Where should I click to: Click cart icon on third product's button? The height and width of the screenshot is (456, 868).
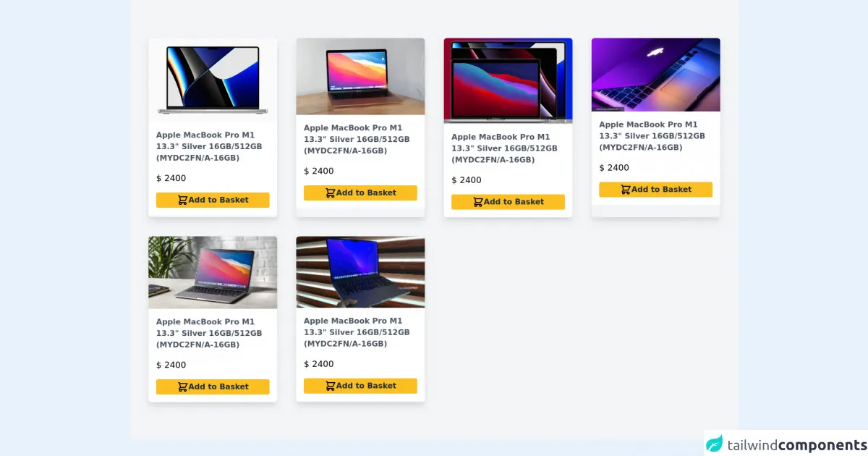click(477, 202)
